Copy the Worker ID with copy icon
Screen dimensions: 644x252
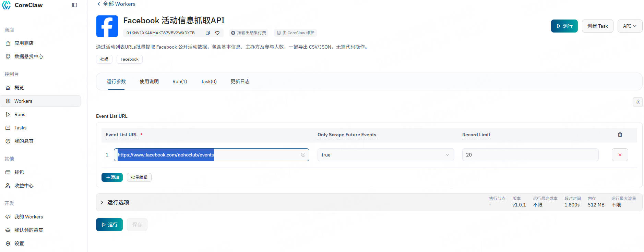coord(207,33)
